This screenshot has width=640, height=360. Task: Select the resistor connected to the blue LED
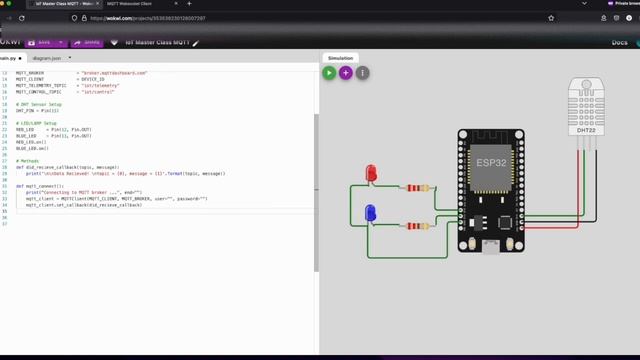coord(417,226)
